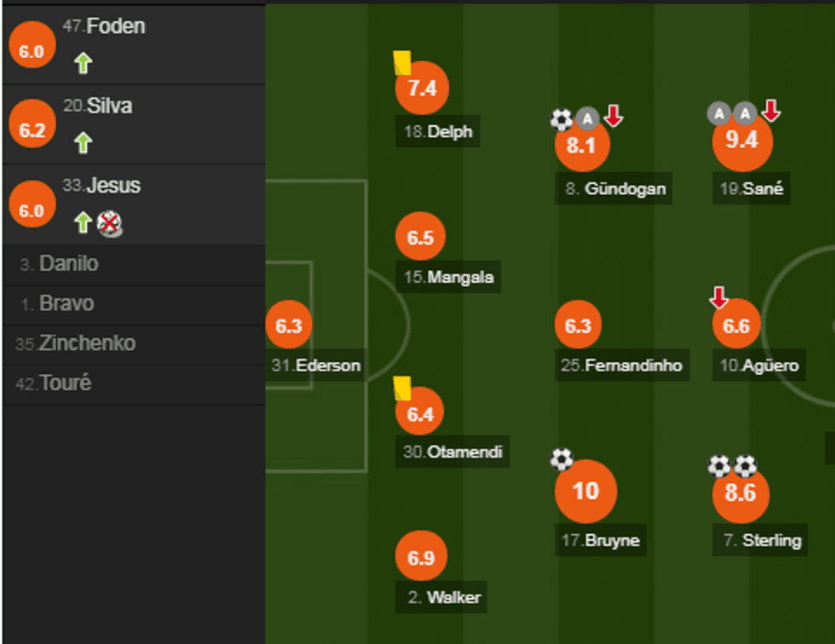Select Sterling's 8.6 rating bubble
This screenshot has width=835, height=644.
pos(740,493)
